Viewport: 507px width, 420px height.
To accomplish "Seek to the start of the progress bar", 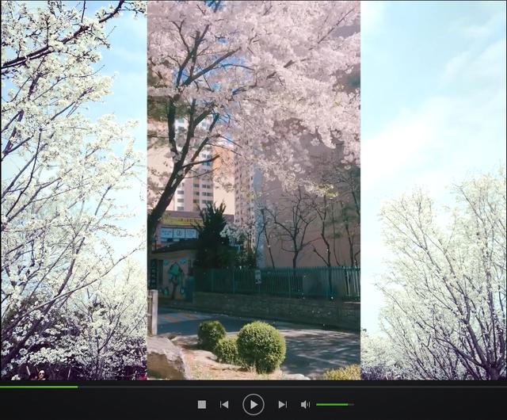I will point(2,387).
